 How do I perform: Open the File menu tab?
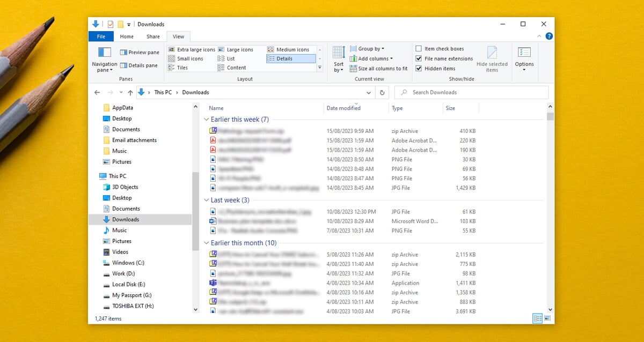(x=101, y=36)
